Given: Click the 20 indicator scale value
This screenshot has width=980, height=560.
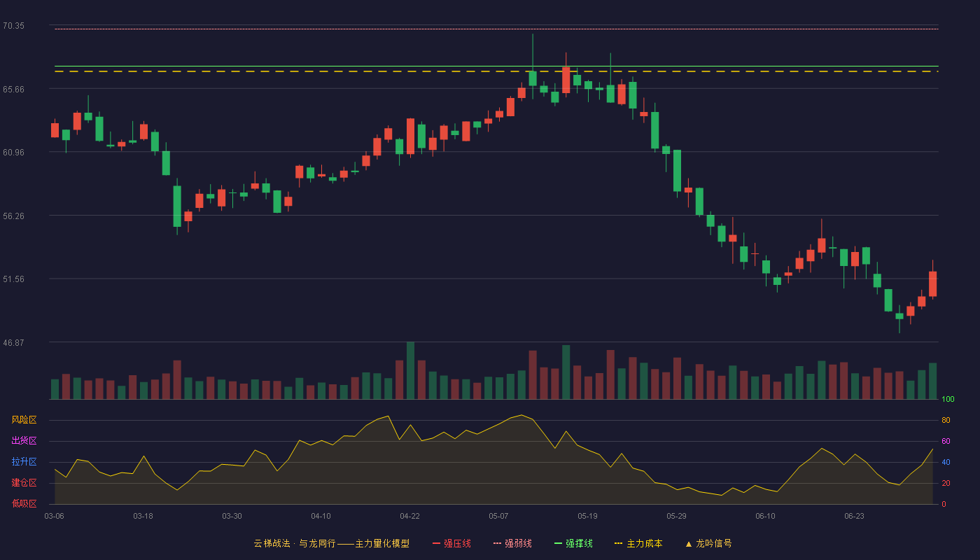Looking at the screenshot, I should (x=946, y=483).
